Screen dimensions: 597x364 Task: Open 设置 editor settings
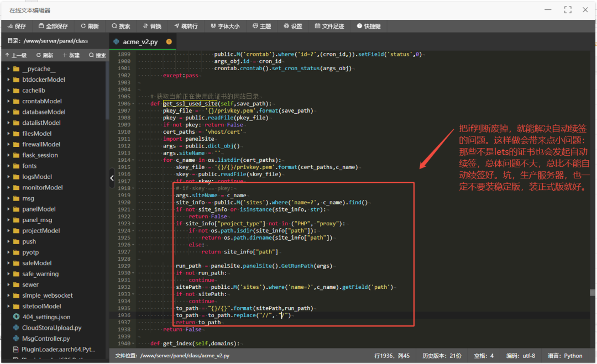(293, 27)
